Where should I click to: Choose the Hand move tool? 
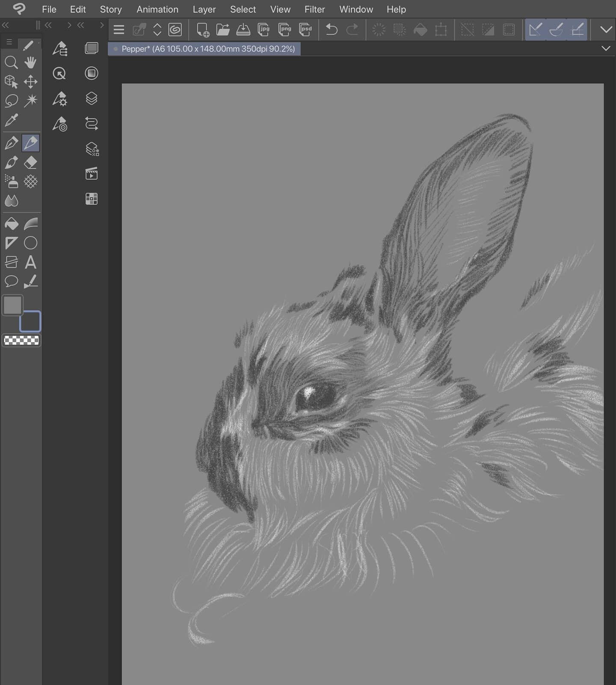click(x=30, y=63)
